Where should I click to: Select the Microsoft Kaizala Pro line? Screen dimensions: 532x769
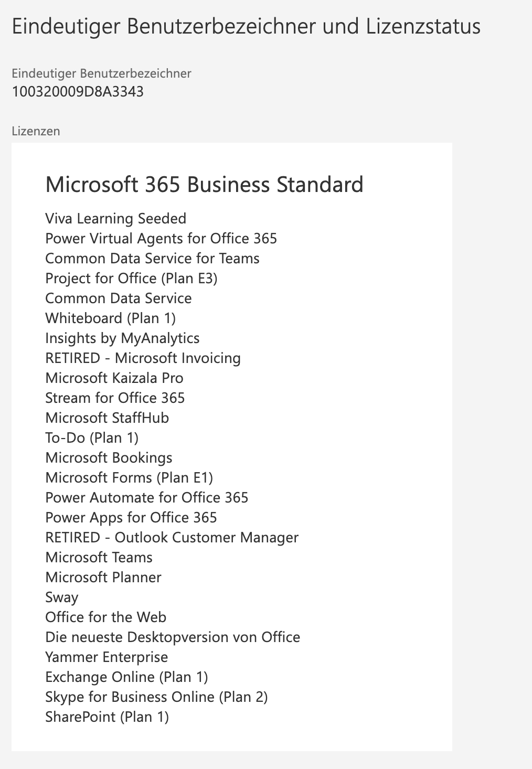[114, 378]
